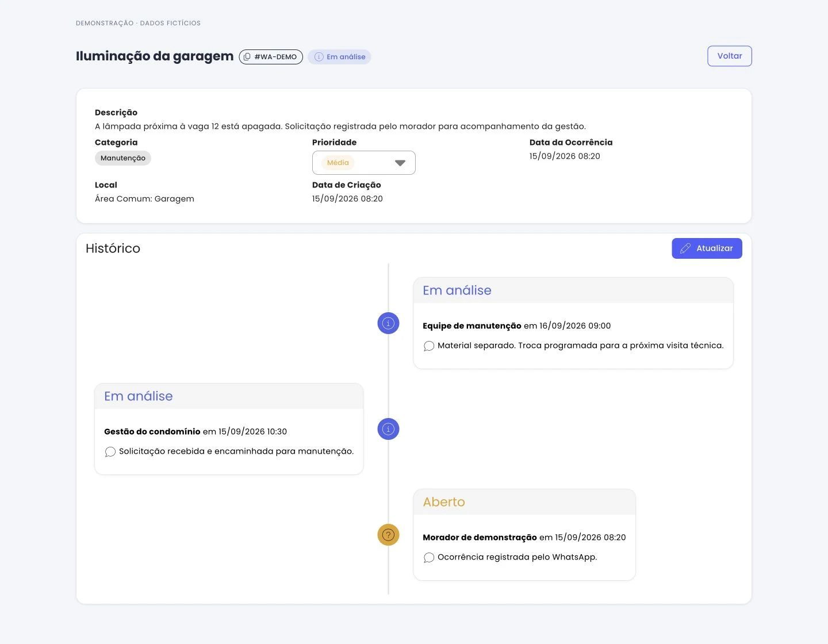Click the Histórico section title
The width and height of the screenshot is (828, 644).
tap(113, 248)
